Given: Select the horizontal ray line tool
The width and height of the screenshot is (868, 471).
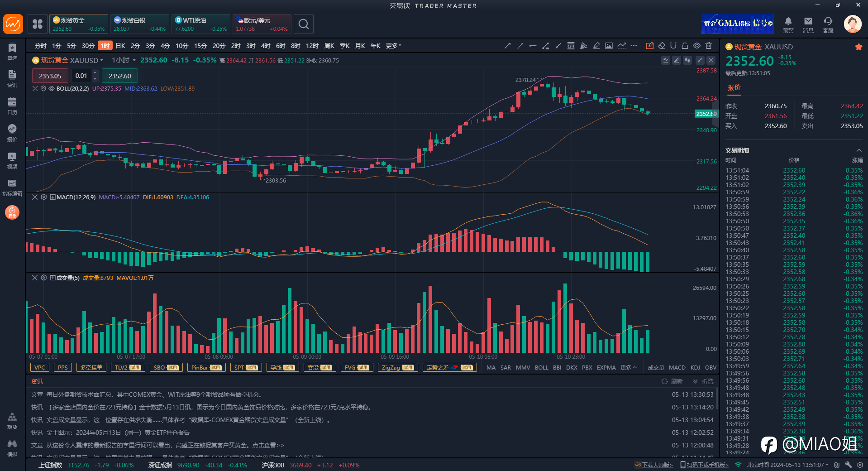Looking at the screenshot, I should click(x=533, y=46).
